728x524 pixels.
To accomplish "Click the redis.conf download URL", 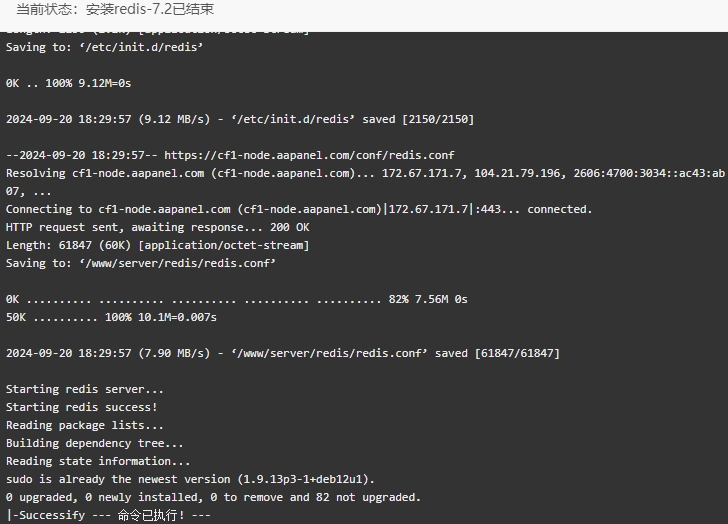I will [309, 155].
